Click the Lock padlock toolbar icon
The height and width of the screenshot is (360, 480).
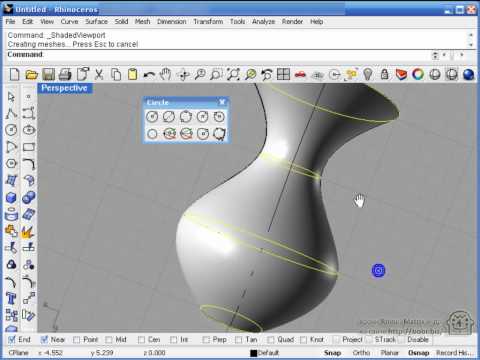click(384, 74)
